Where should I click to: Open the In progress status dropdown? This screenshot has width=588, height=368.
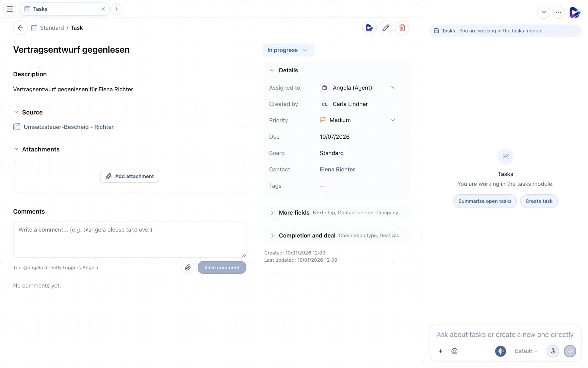click(x=288, y=50)
